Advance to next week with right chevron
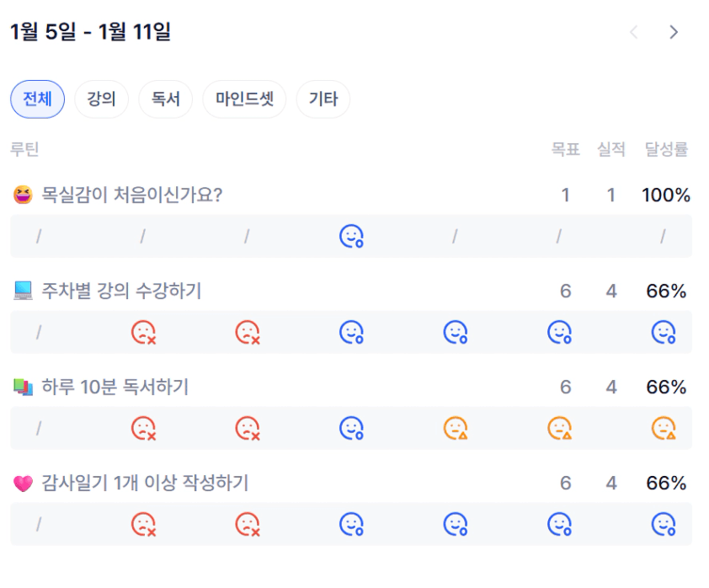Image resolution: width=709 pixels, height=588 pixels. click(x=674, y=32)
